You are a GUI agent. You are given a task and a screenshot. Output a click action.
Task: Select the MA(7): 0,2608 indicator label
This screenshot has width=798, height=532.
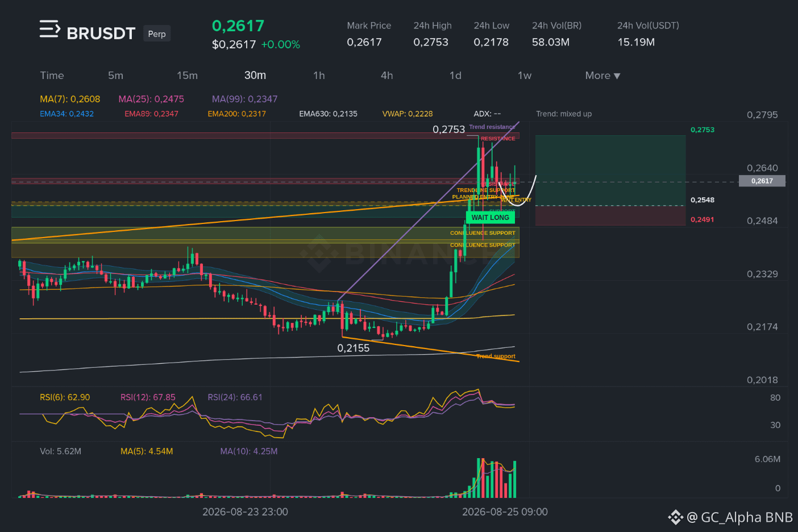point(70,99)
